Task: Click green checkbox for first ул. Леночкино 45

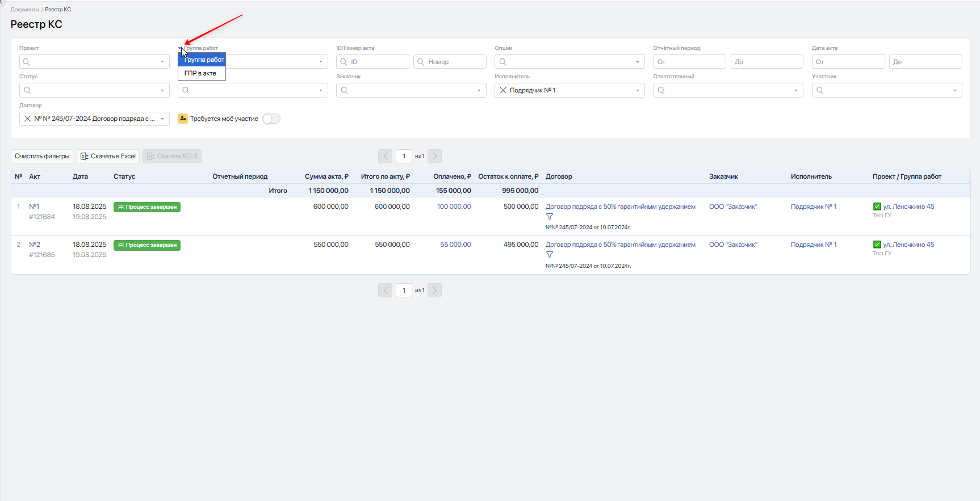Action: click(x=877, y=207)
